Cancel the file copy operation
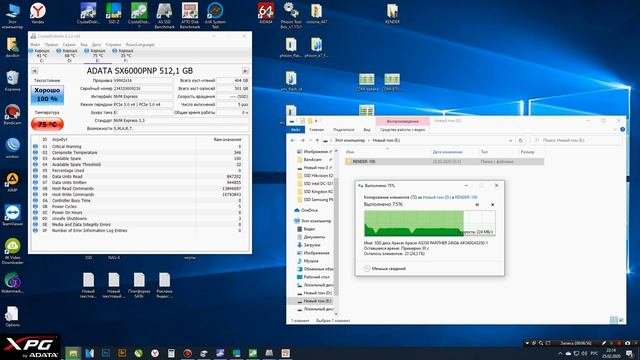Viewport: 640px width, 360px height. (493, 204)
